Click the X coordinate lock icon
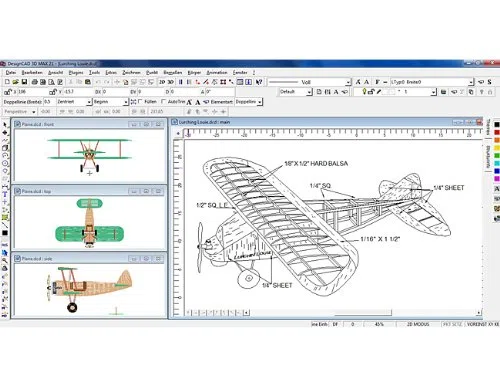500x385 pixels. click(8, 92)
